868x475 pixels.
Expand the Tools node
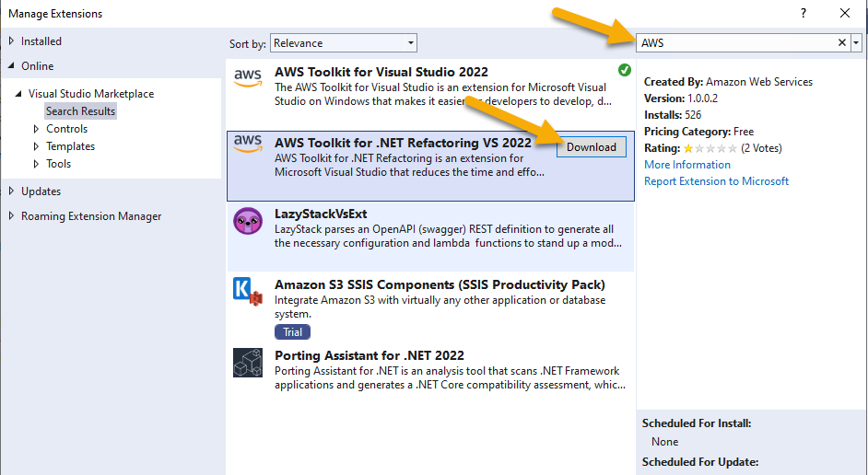coord(36,164)
